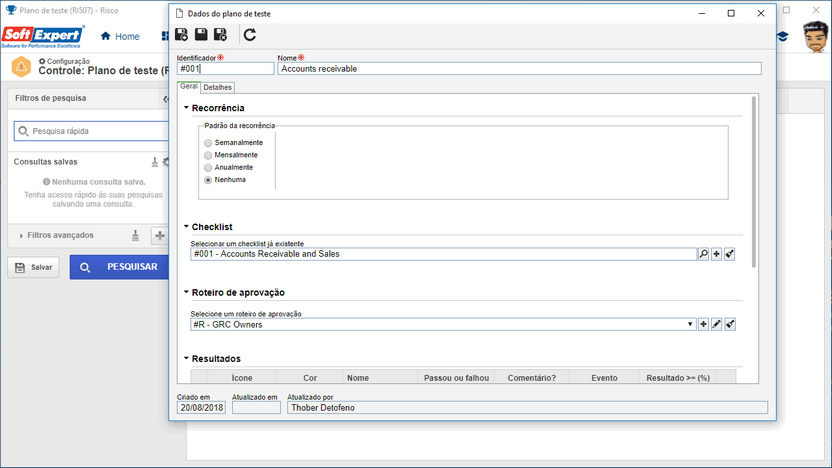Click the Evento column header
The image size is (832, 468).
604,378
